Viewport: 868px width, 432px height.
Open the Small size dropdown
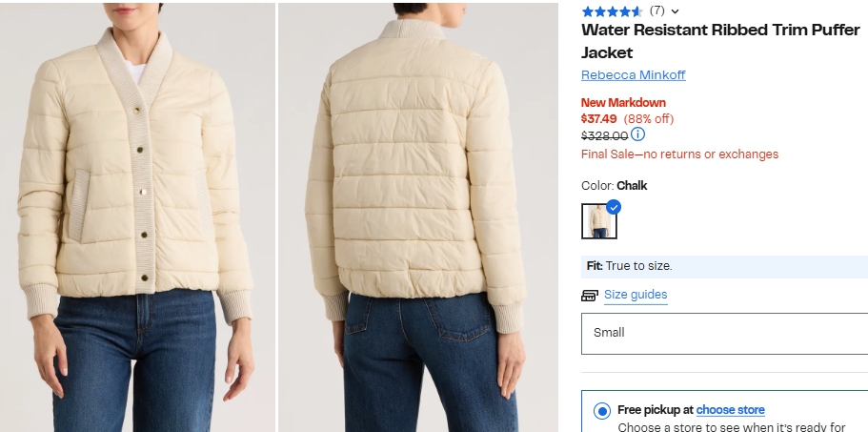[725, 333]
